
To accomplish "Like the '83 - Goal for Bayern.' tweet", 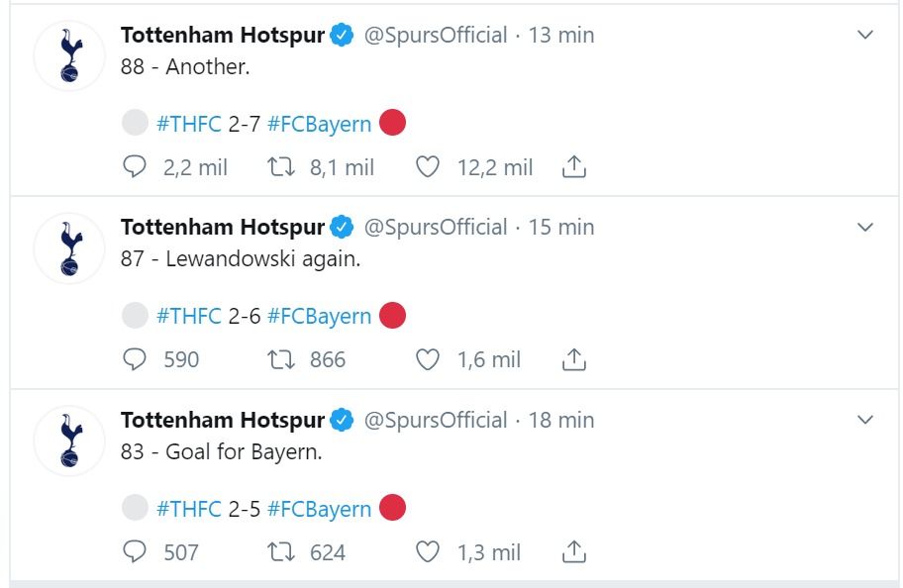I will (428, 552).
